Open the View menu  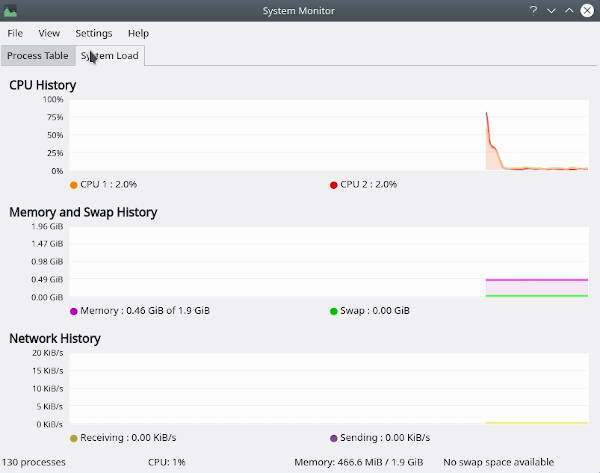49,33
